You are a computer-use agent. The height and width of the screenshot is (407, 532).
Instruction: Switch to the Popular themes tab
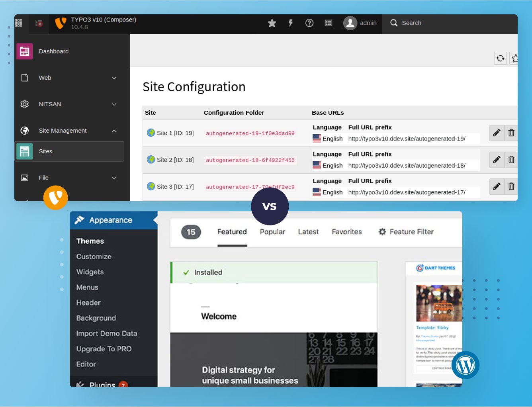[272, 232]
